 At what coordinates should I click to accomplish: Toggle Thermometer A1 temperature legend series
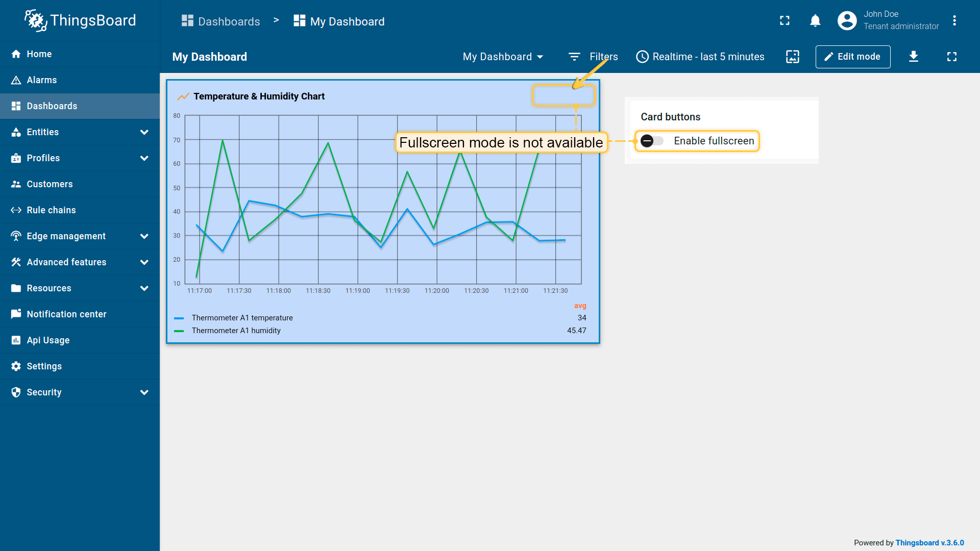(x=242, y=318)
